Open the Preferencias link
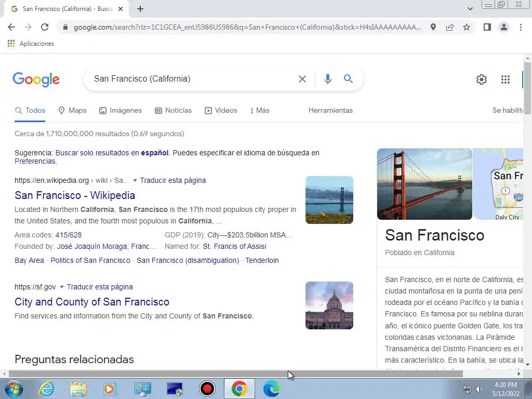This screenshot has width=532, height=399. (x=35, y=162)
